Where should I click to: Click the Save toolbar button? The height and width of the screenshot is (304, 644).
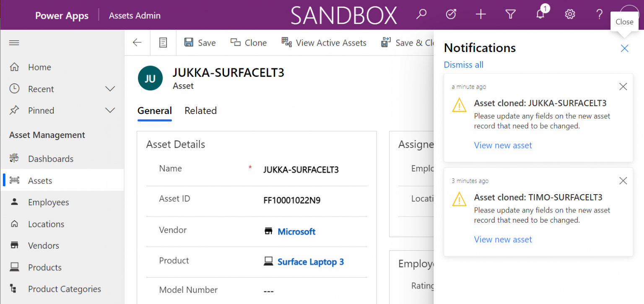click(200, 43)
